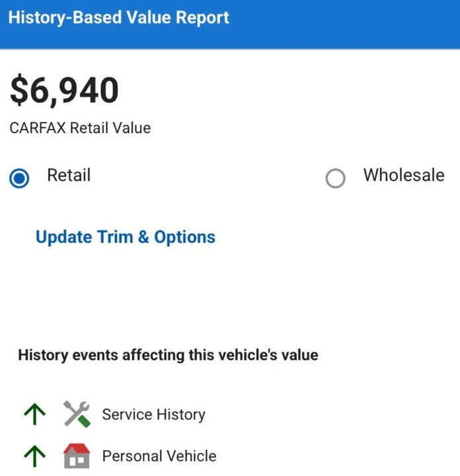Click the Service History wrench icon
Viewport: 460px width, 476px height.
click(x=77, y=414)
